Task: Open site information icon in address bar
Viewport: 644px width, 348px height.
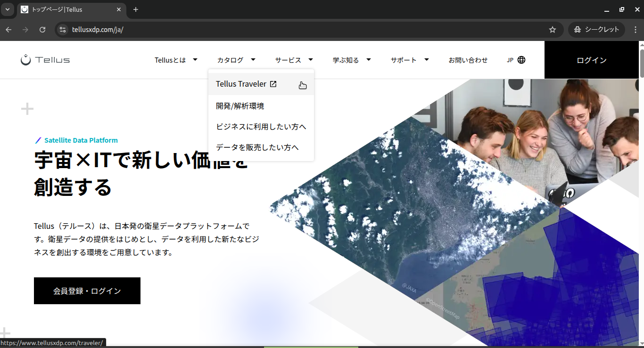Action: (x=62, y=30)
